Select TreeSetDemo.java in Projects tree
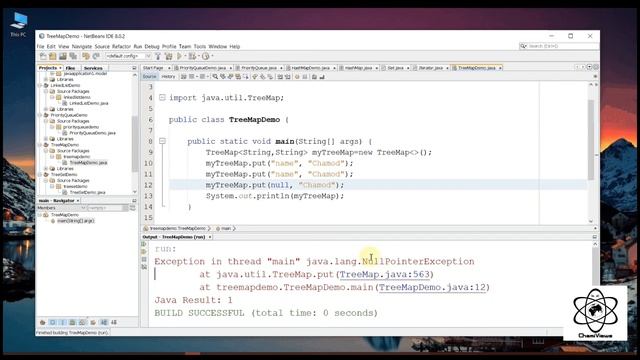This screenshot has width=640, height=360. tap(87, 192)
